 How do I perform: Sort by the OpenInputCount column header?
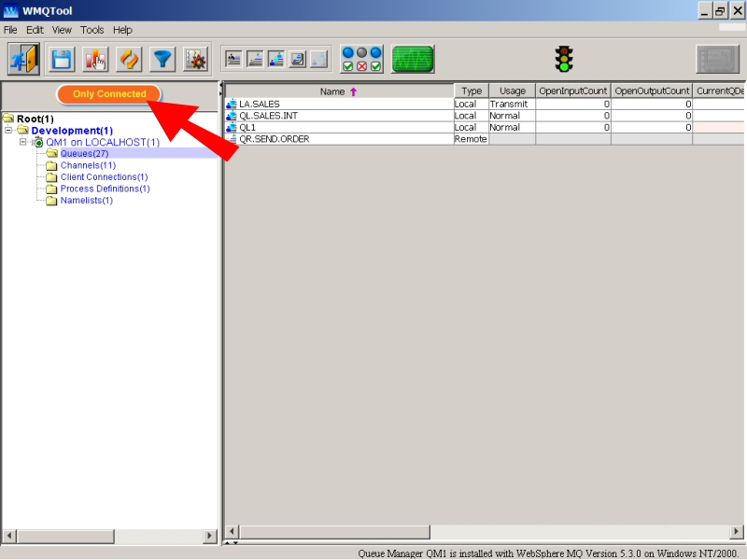point(573,91)
